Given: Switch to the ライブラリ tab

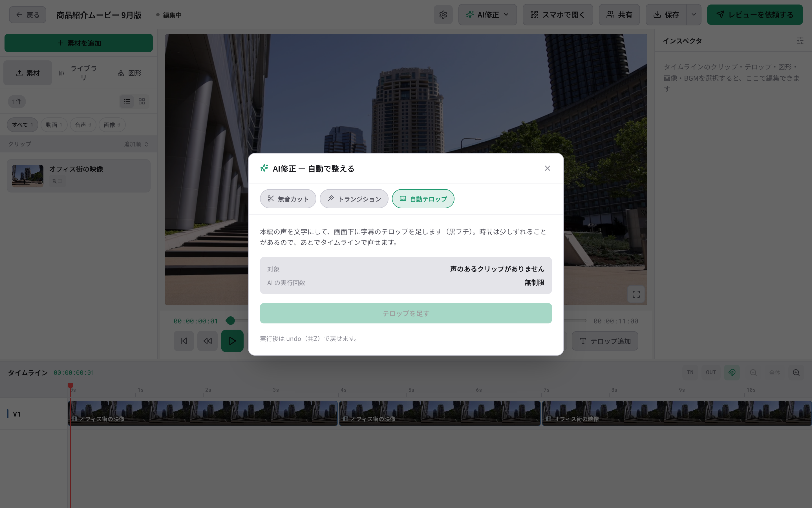Looking at the screenshot, I should coord(78,73).
